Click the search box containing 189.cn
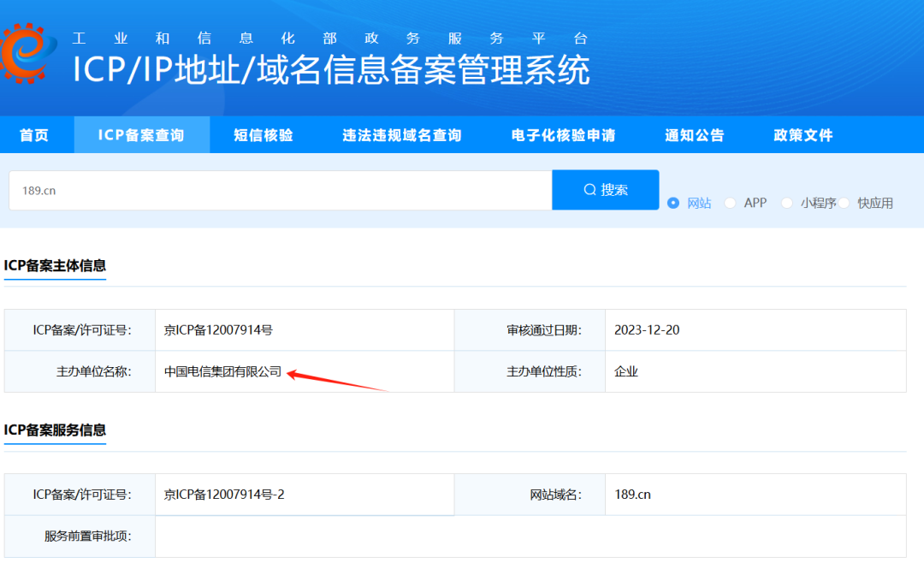The image size is (924, 563). coord(281,191)
